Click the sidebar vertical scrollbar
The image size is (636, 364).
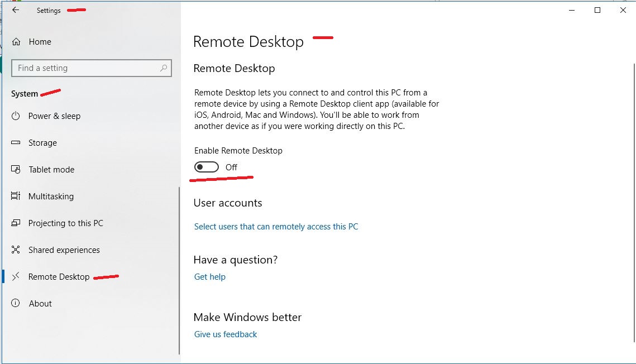[x=179, y=270]
